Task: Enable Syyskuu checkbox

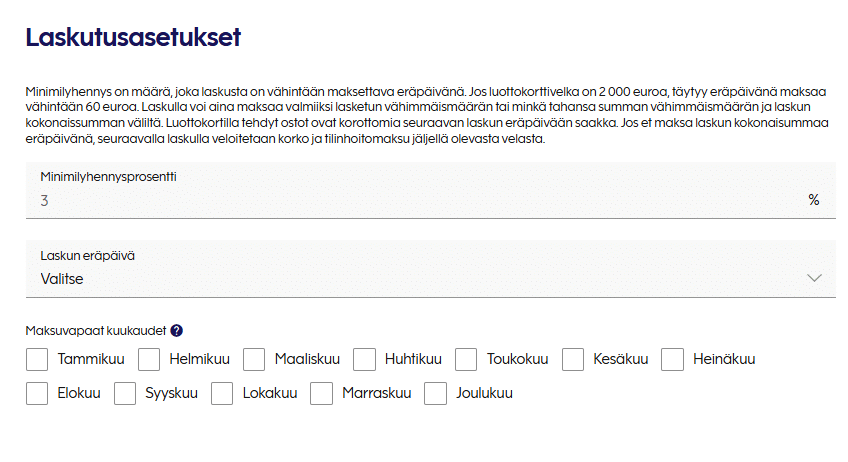Action: point(125,394)
